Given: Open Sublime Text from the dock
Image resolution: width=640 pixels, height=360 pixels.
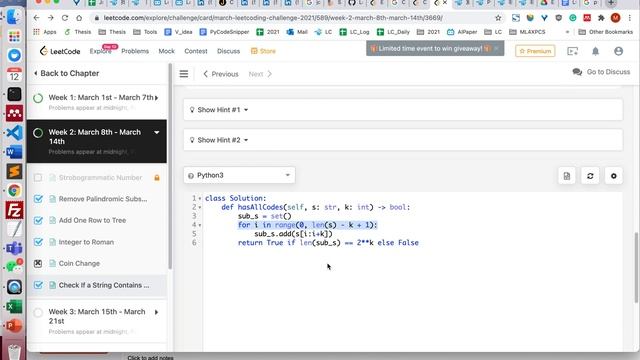Looking at the screenshot, I should tap(14, 171).
